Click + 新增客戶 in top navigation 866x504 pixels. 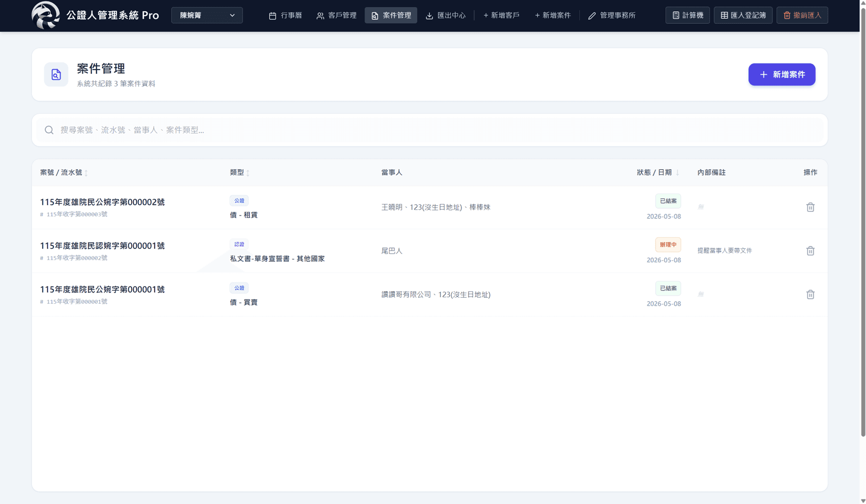(x=501, y=15)
